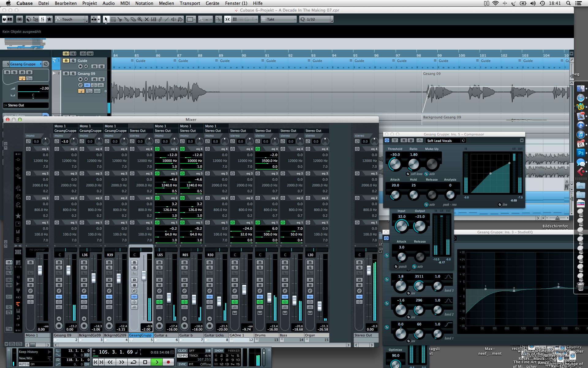
Task: Select the Erase tool
Action: (x=133, y=19)
